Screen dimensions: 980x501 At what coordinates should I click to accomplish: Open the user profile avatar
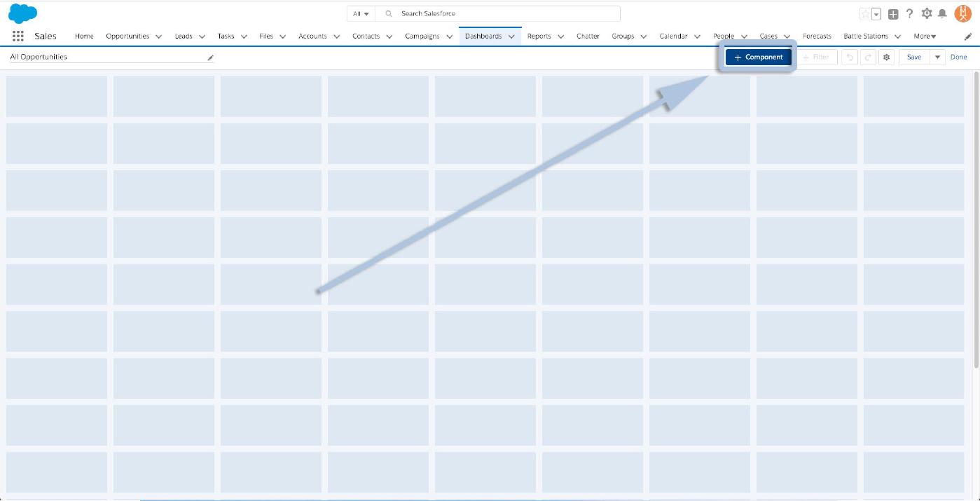(x=962, y=13)
